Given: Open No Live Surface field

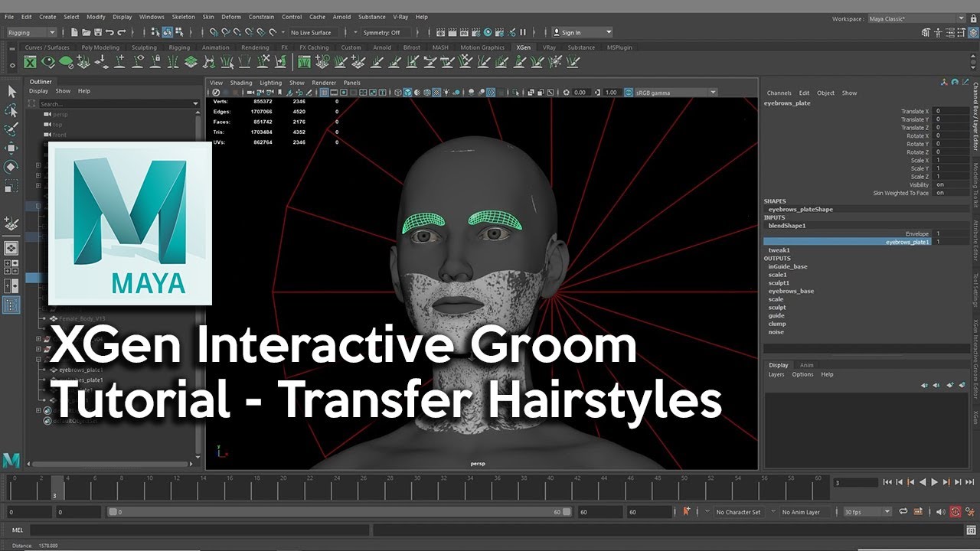Looking at the screenshot, I should point(314,32).
